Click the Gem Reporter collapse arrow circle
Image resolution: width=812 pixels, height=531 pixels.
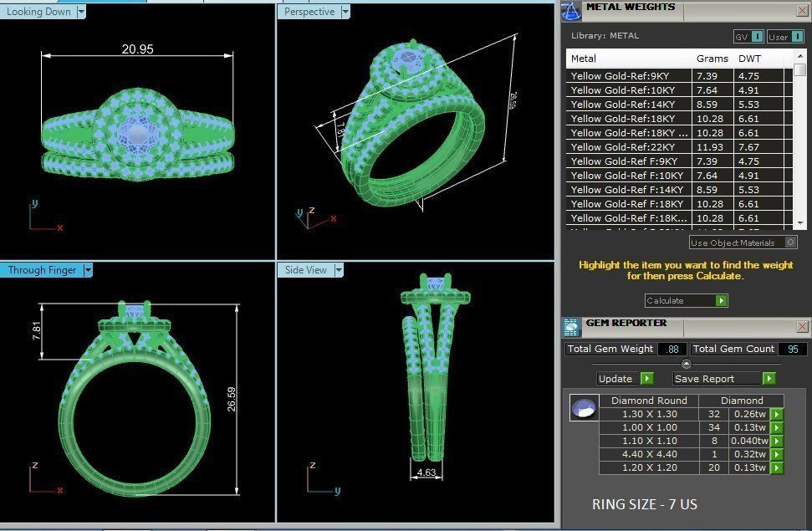(x=687, y=364)
